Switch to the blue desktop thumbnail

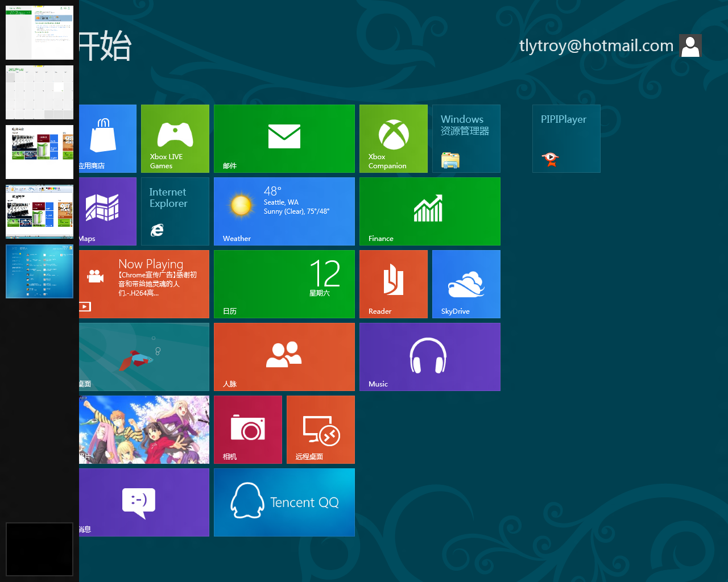click(x=39, y=271)
